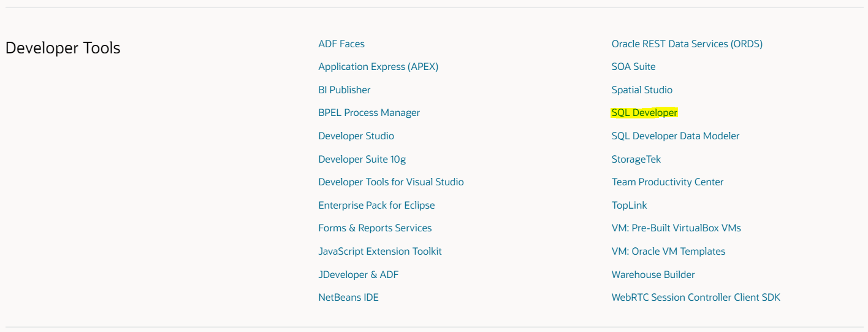The width and height of the screenshot is (868, 332).
Task: Go to JavaScript Extension Toolkit
Action: [x=380, y=251]
